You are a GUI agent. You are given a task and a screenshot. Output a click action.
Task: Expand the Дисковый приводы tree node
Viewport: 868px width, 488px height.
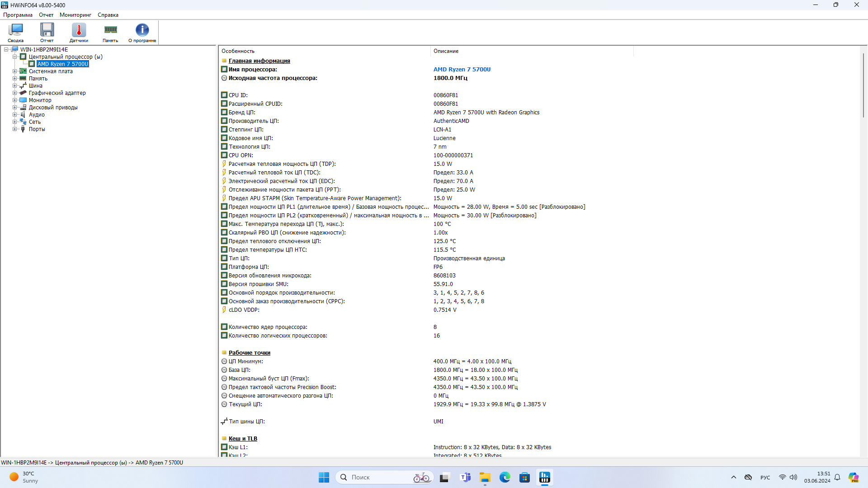coord(14,108)
